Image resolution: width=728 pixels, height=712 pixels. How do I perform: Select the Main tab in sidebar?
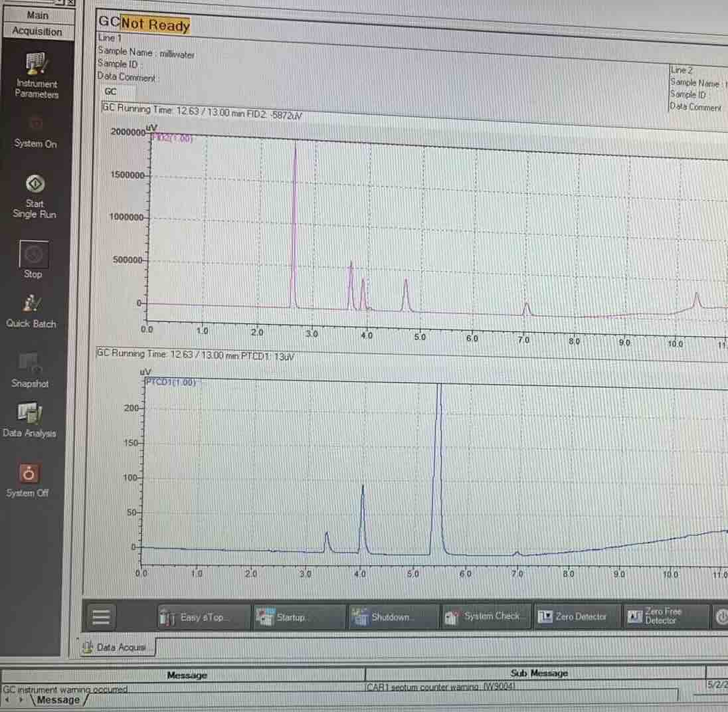(x=38, y=15)
